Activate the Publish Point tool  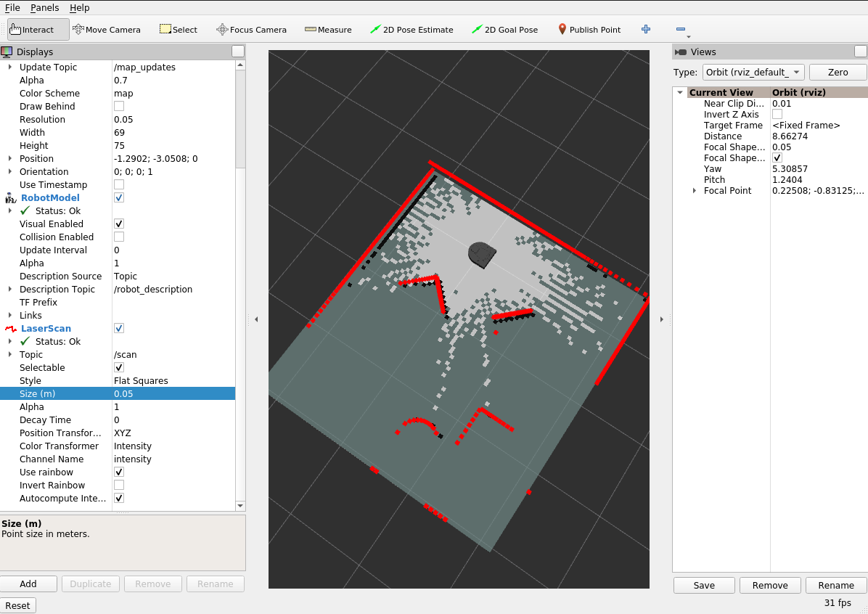(x=589, y=30)
